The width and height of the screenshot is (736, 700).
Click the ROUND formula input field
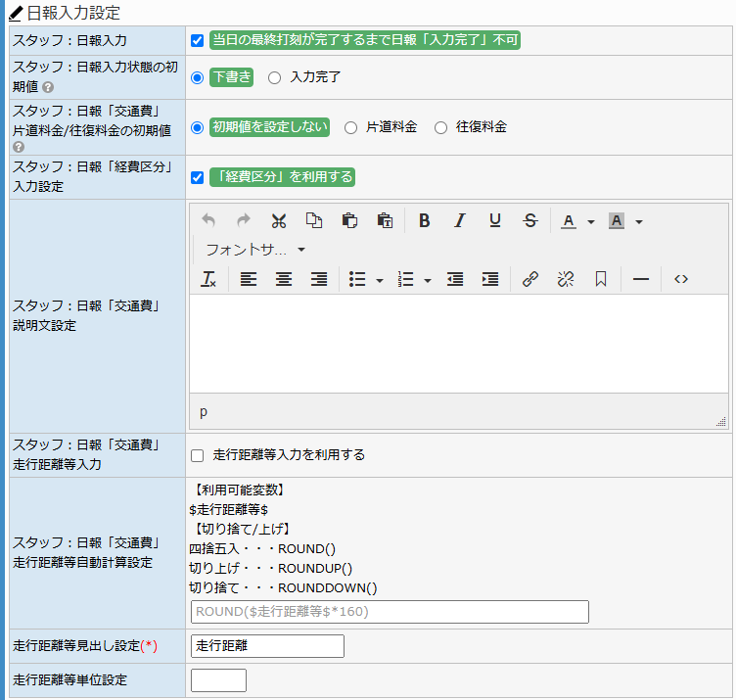tap(390, 612)
